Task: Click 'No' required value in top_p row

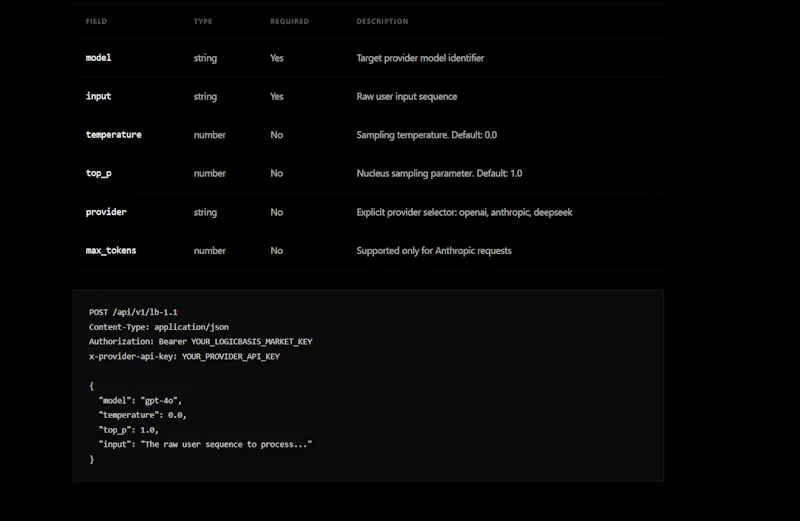Action: click(277, 173)
